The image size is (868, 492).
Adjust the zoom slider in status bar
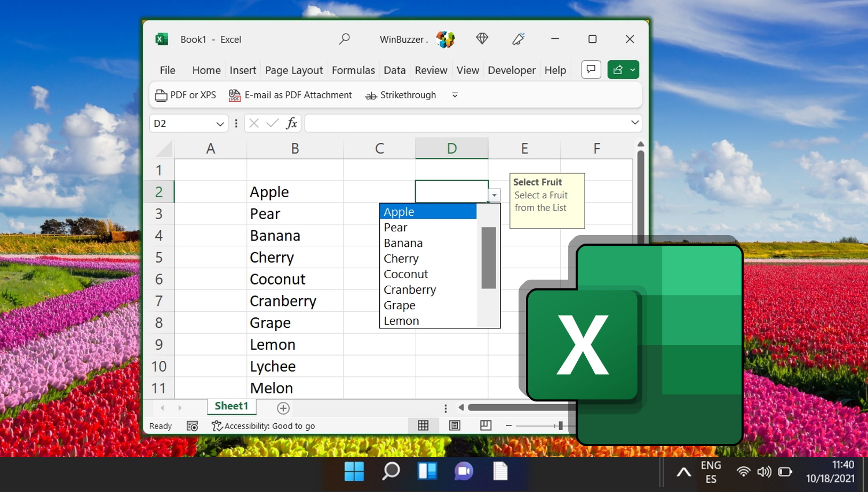point(561,425)
